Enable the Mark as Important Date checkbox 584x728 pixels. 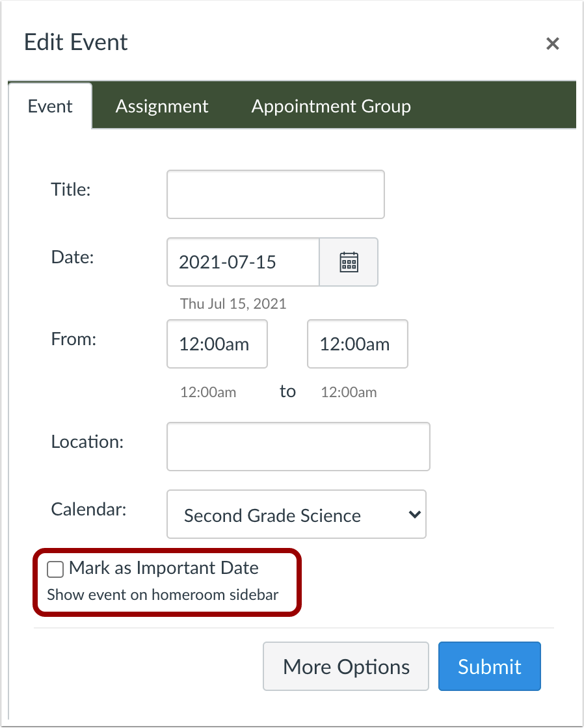tap(56, 569)
